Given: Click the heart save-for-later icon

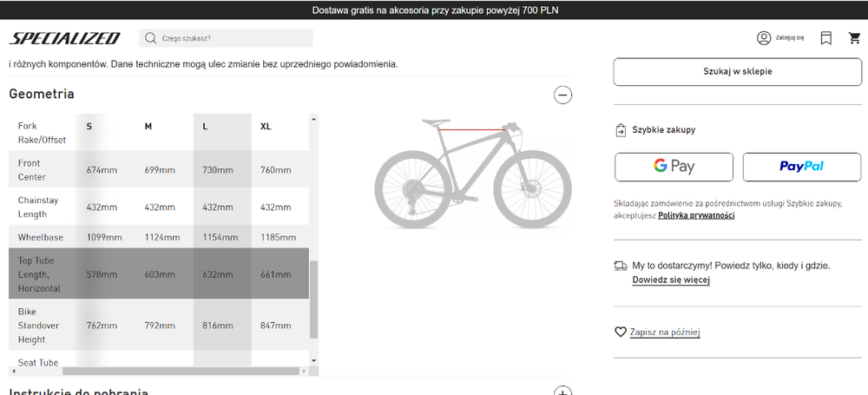Looking at the screenshot, I should (621, 332).
